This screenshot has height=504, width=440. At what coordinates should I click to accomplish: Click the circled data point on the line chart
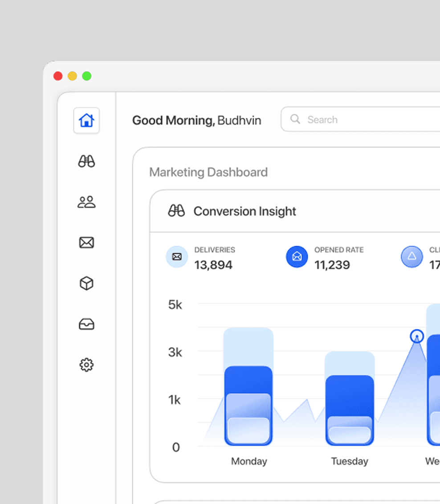pos(417,336)
